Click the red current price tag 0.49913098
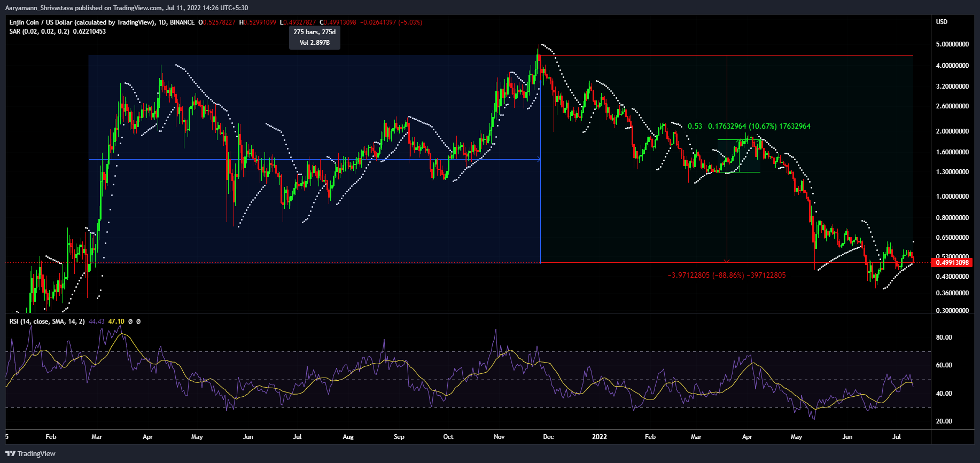This screenshot has height=463, width=980. [x=952, y=263]
